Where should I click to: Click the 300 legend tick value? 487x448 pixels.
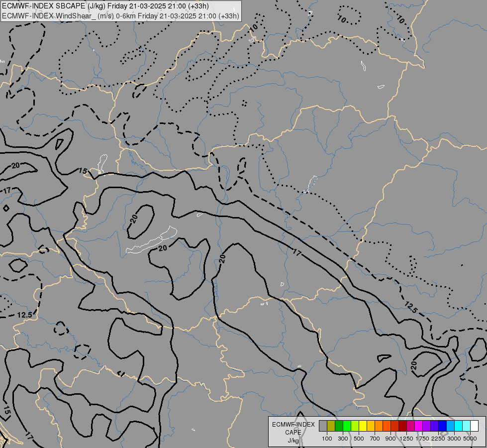tap(343, 439)
